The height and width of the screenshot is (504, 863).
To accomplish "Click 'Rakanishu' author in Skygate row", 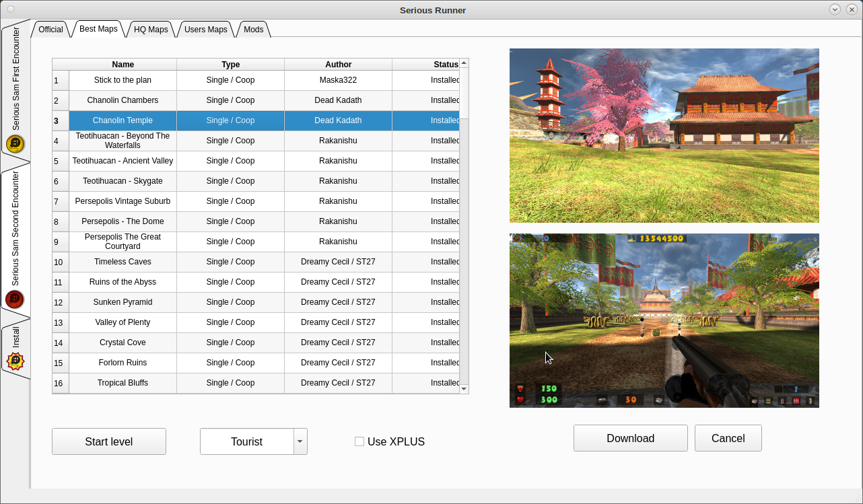I will click(339, 181).
